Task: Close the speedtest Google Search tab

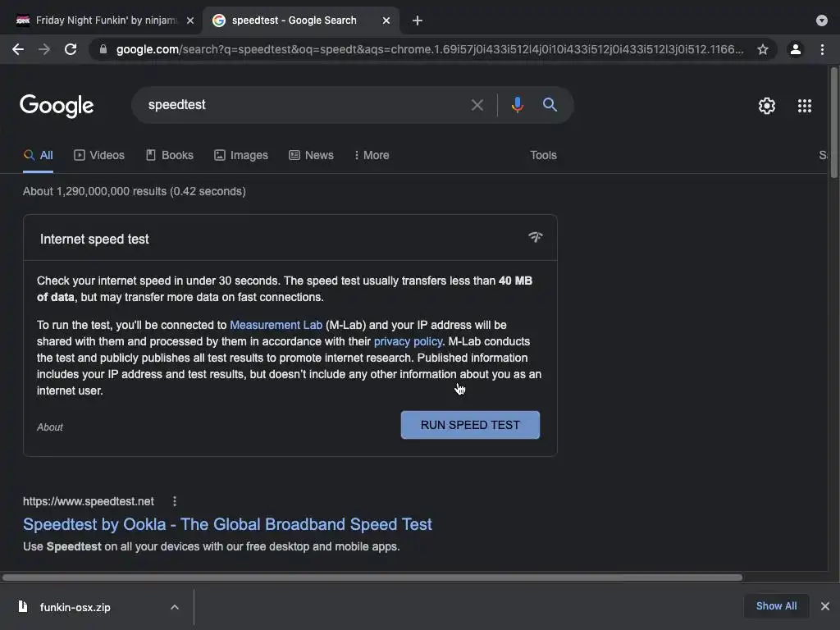Action: (386, 21)
